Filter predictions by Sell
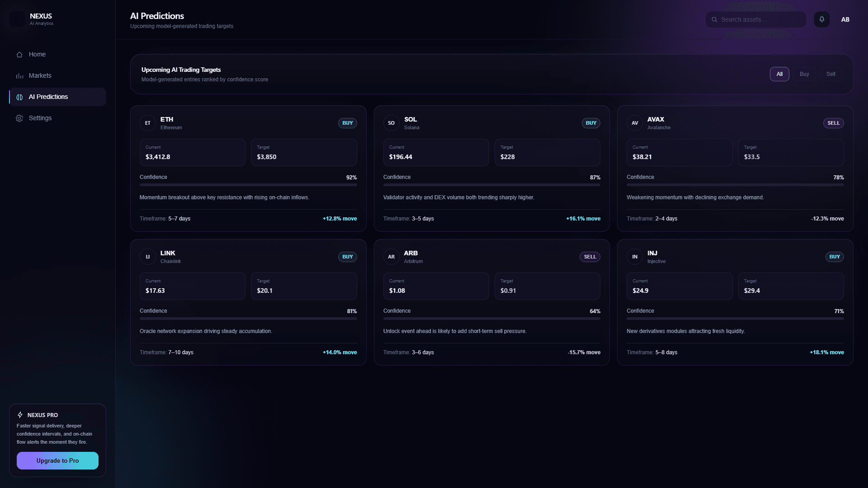Screen dimensions: 868x488 coord(831,74)
